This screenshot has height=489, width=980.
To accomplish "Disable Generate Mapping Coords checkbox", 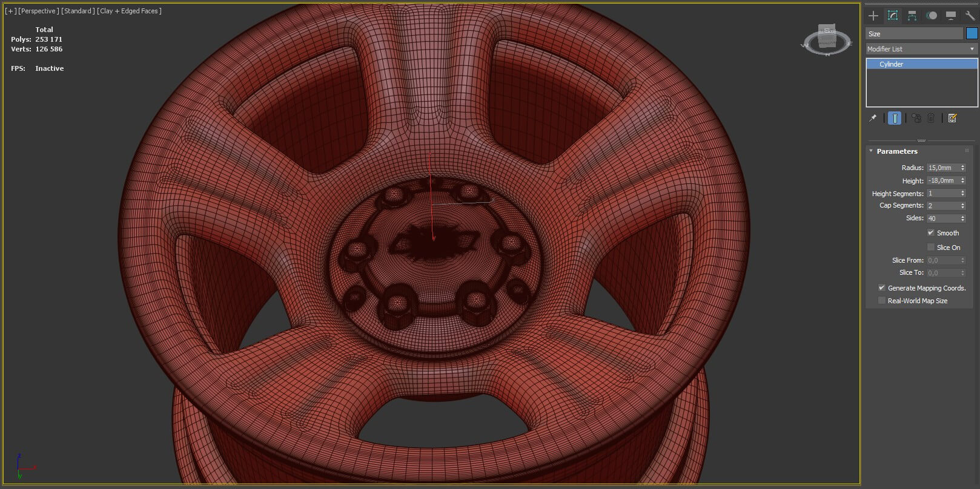I will pyautogui.click(x=882, y=288).
